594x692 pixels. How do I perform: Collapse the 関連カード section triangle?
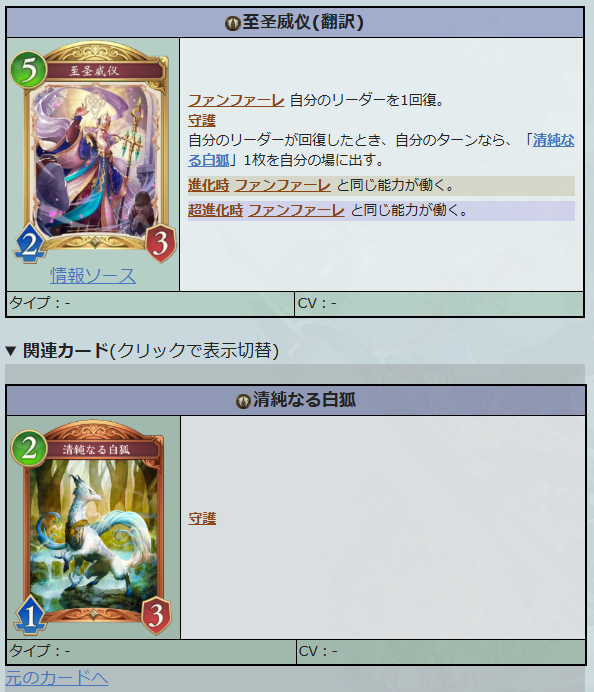(x=11, y=351)
